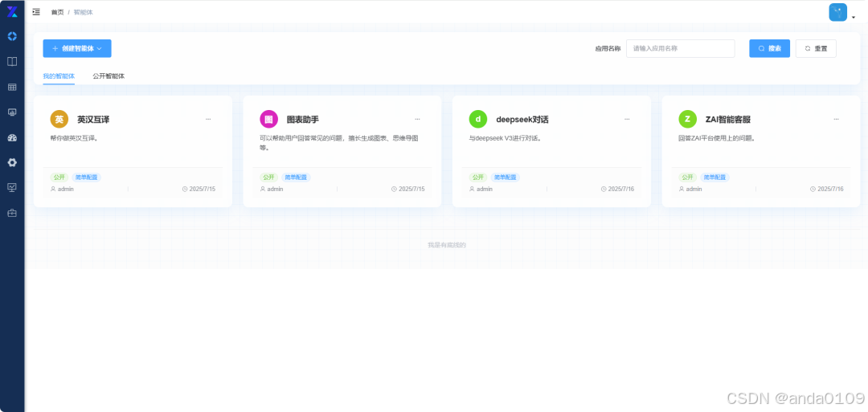Screen dimensions: 868x412
Task: Click the 图 avatar on 图表助手 card
Action: click(x=268, y=119)
